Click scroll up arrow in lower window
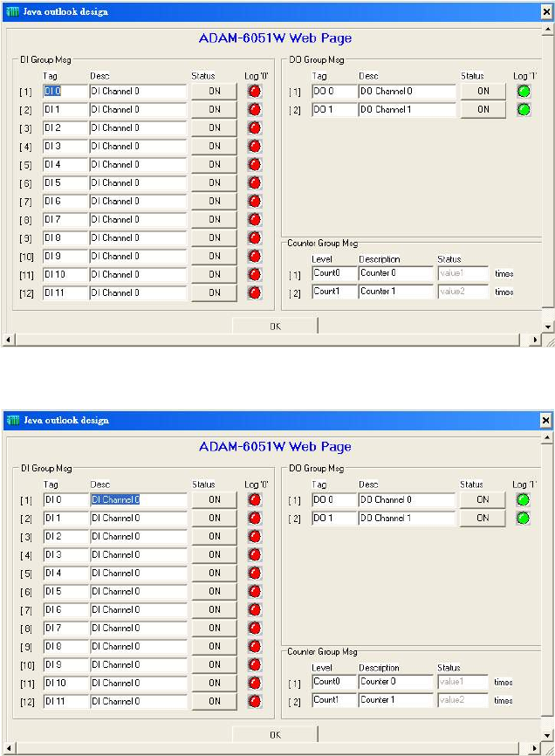The width and height of the screenshot is (555, 756). [x=547, y=437]
